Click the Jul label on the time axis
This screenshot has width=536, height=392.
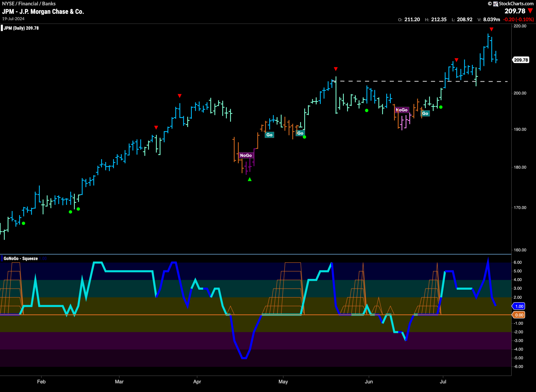(443, 382)
